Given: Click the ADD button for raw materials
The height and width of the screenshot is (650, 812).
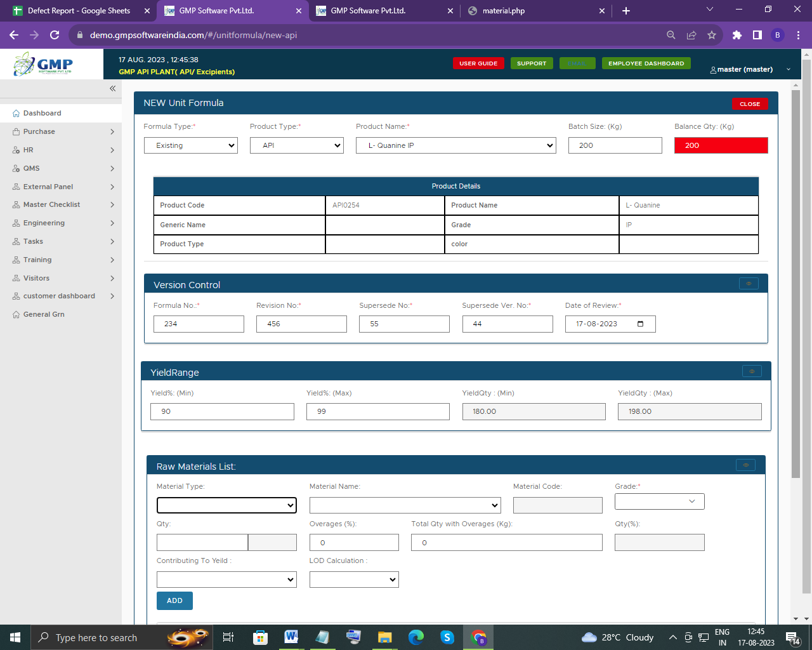Looking at the screenshot, I should click(174, 600).
